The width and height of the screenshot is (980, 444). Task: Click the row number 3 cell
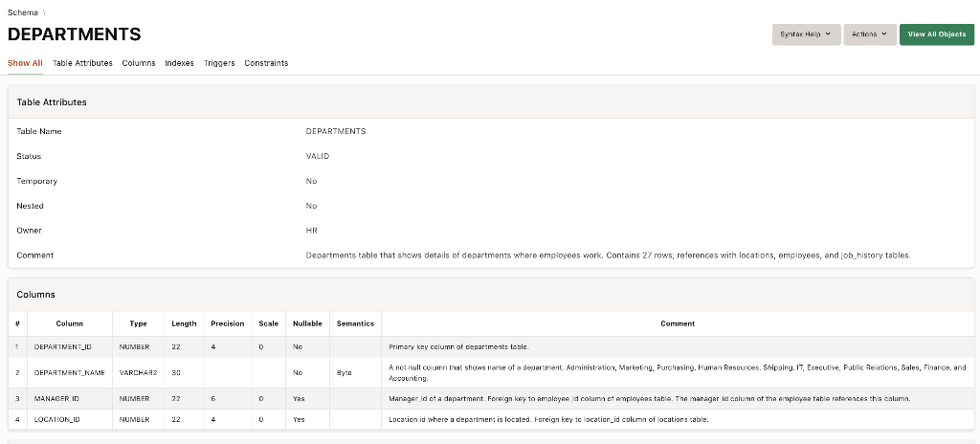(17, 399)
